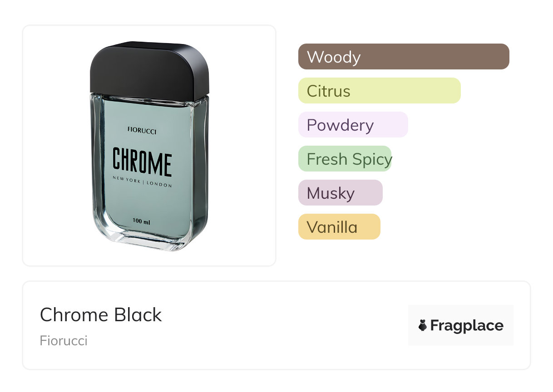
Task: Open the Chrome Black perfume title
Action: pos(101,315)
